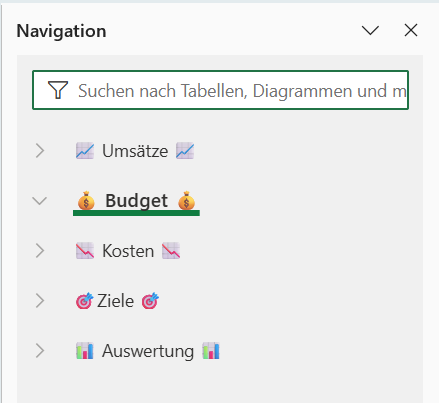Expand the Auswertung sheet entry
This screenshot has width=439, height=403.
tap(40, 351)
